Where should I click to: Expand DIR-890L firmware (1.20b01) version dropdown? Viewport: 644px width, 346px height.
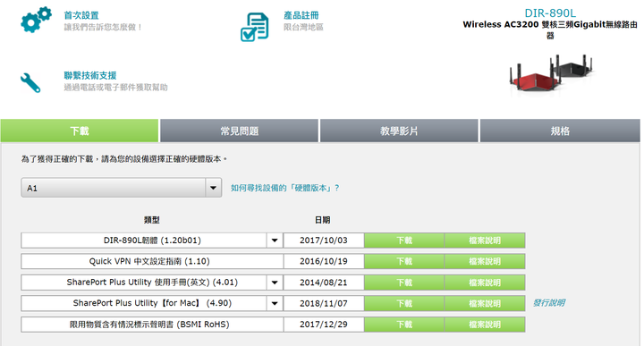click(275, 241)
